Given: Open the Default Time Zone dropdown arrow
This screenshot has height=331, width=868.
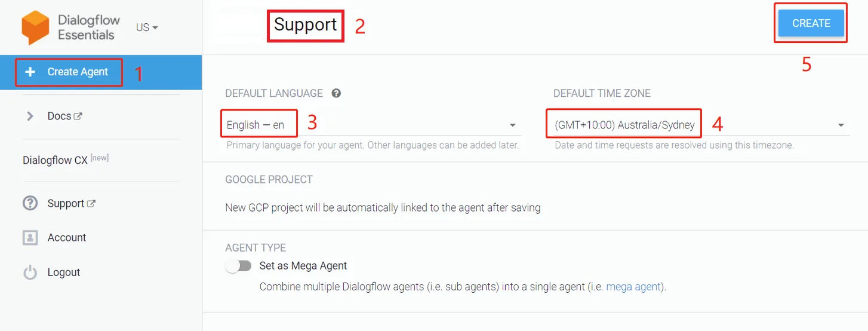Looking at the screenshot, I should [x=841, y=125].
